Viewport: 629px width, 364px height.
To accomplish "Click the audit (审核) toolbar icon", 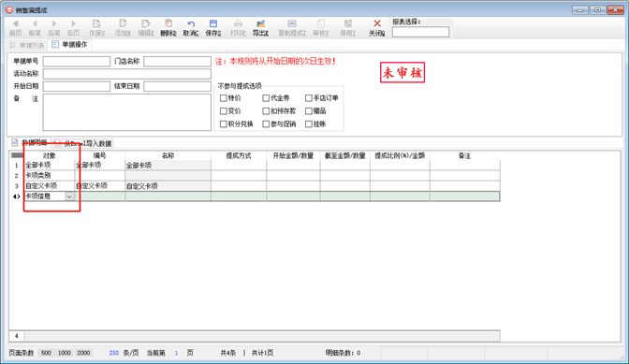I will point(320,24).
